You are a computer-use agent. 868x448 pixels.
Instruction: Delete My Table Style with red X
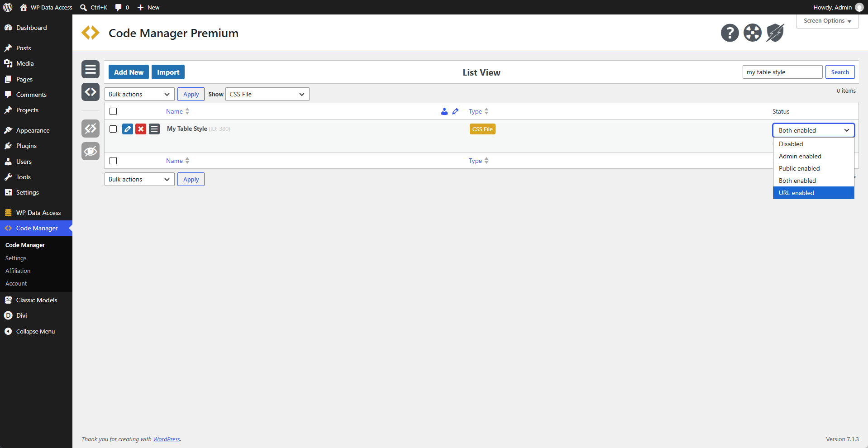141,129
